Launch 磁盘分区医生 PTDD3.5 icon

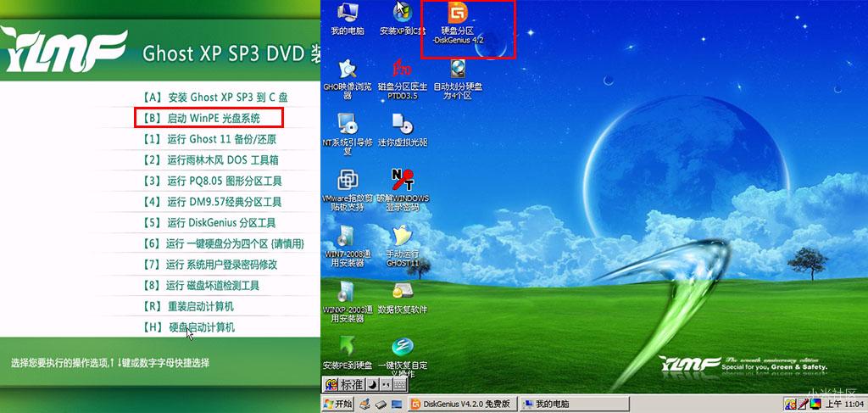tap(403, 79)
